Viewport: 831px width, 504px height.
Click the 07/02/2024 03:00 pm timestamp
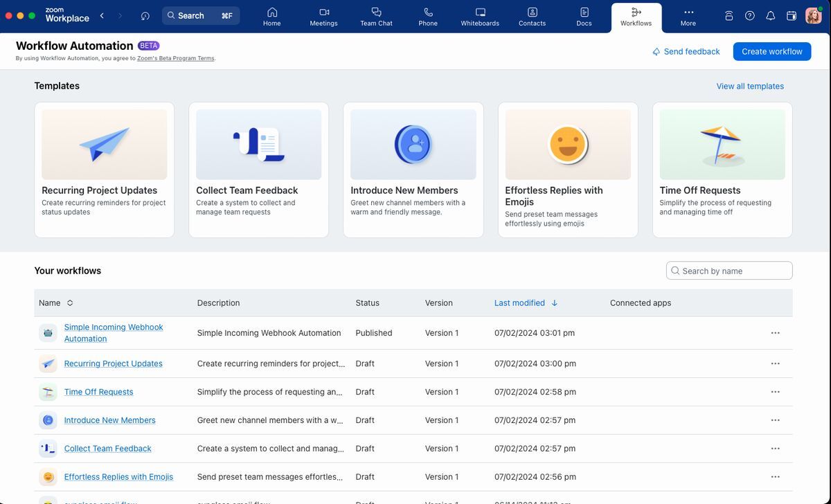[x=535, y=363]
